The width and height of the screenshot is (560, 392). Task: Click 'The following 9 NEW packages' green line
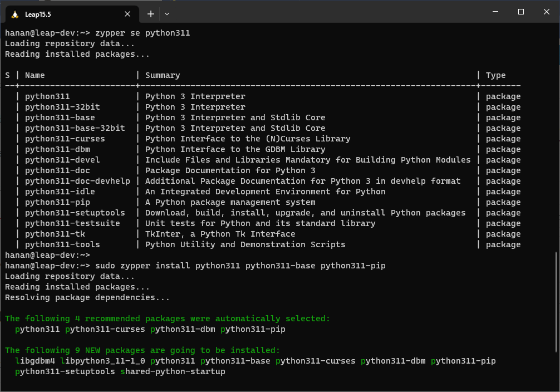click(x=143, y=351)
